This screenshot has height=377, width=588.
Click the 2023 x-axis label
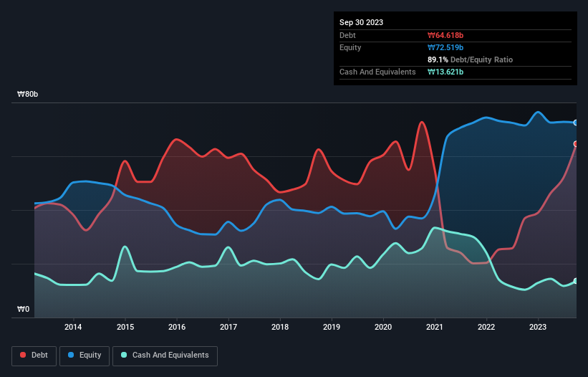point(538,327)
